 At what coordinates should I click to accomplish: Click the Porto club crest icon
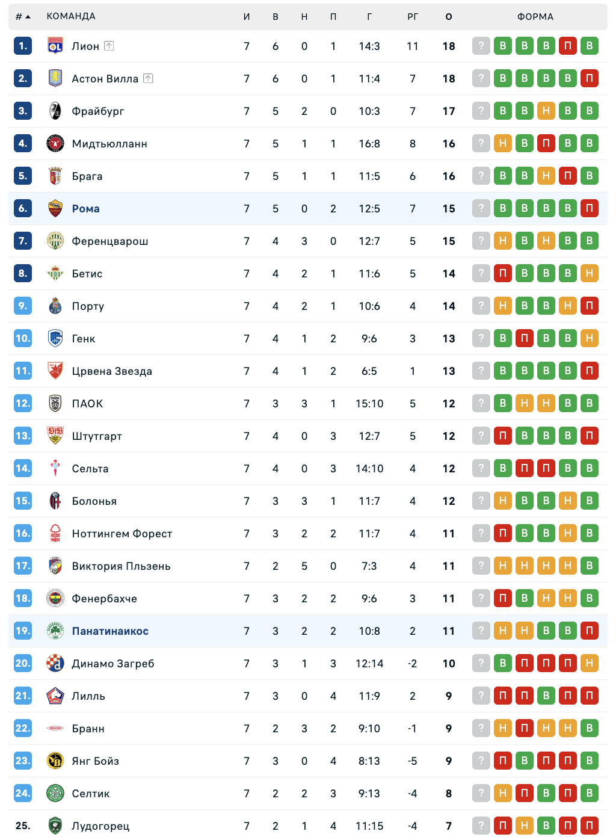[x=55, y=306]
